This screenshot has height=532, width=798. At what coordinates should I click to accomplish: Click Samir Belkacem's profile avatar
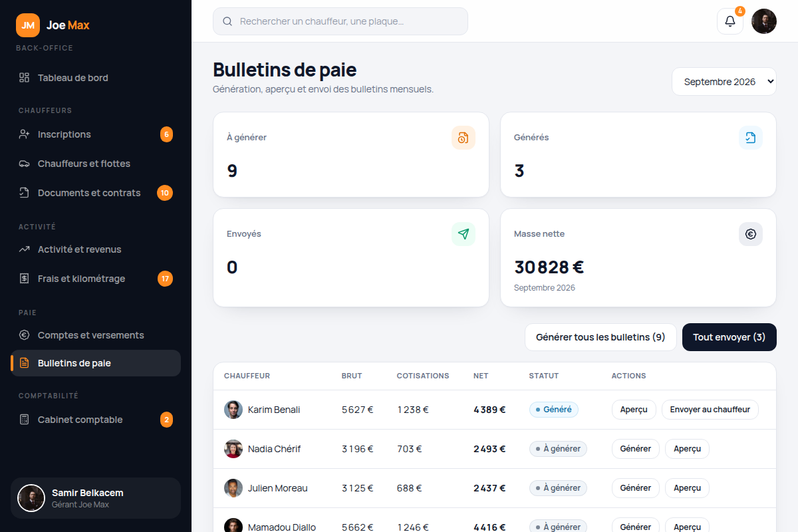[x=31, y=498]
